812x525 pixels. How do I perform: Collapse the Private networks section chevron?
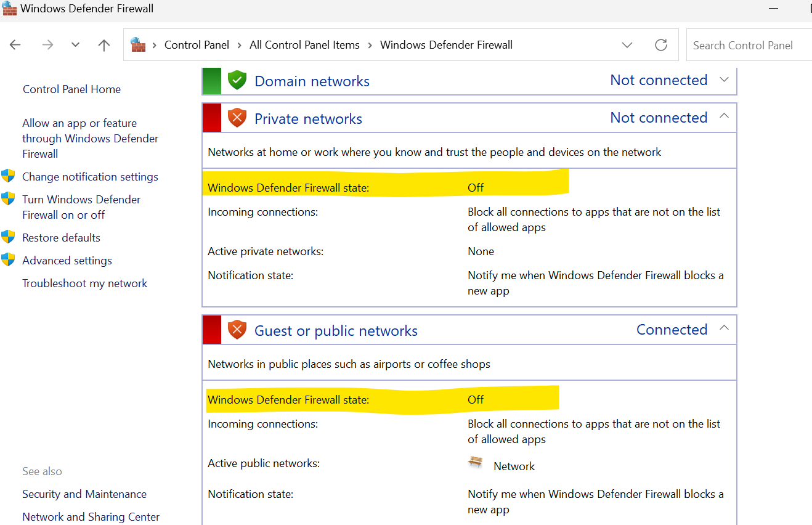pyautogui.click(x=725, y=116)
